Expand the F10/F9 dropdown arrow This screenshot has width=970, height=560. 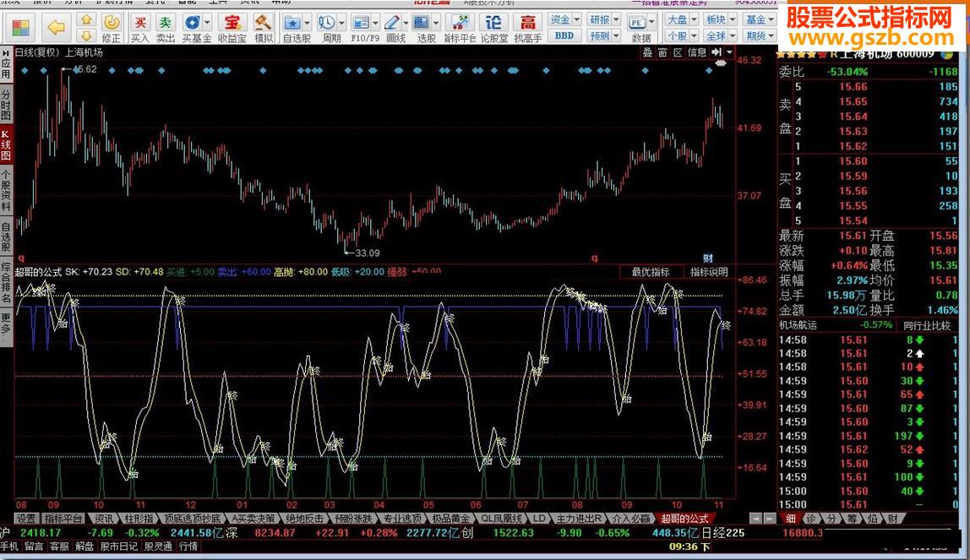[375, 23]
